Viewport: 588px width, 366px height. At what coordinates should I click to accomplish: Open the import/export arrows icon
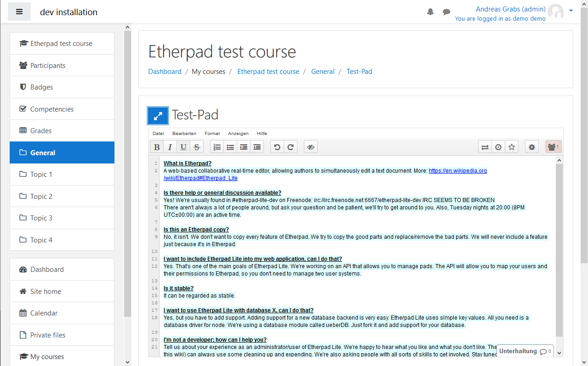tap(485, 147)
